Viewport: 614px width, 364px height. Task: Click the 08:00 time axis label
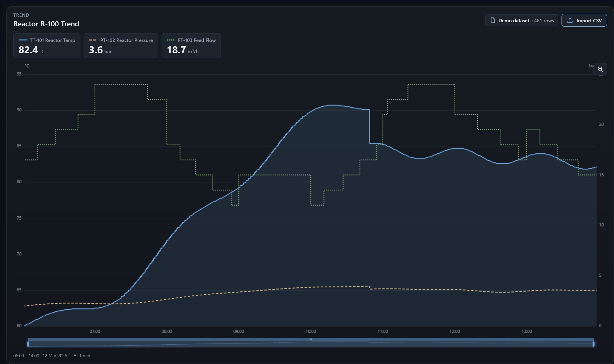click(x=167, y=331)
